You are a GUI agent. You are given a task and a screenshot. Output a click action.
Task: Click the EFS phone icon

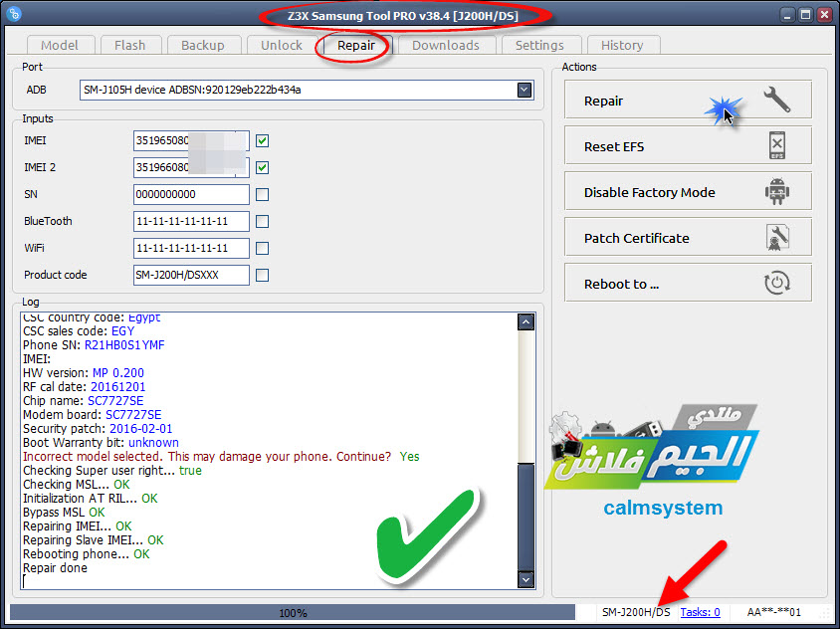pos(776,145)
